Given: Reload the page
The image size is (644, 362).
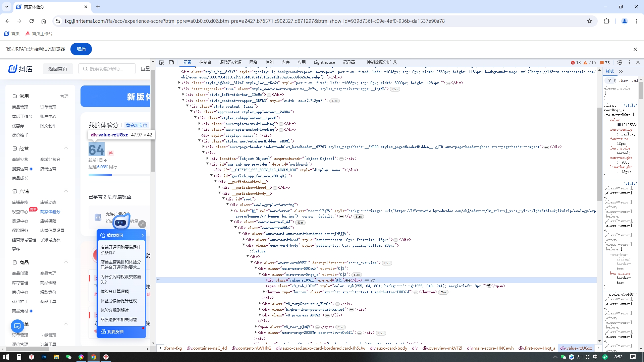Looking at the screenshot, I should pos(32,21).
